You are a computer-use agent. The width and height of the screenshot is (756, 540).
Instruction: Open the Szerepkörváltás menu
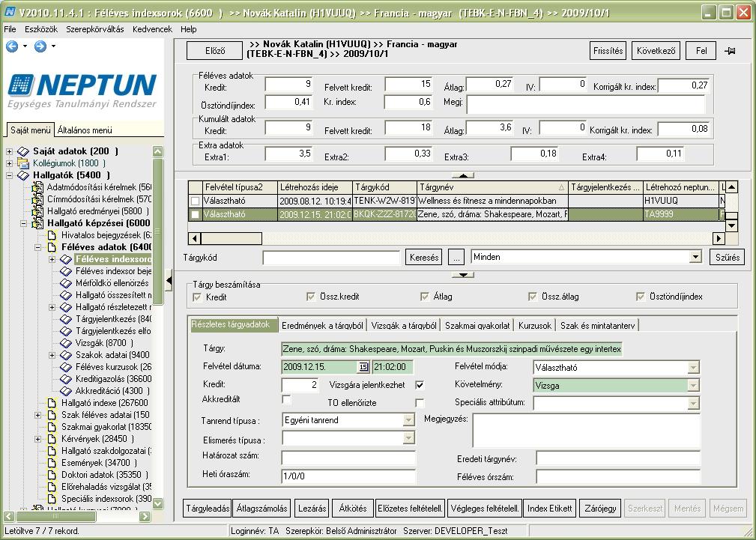pos(95,29)
